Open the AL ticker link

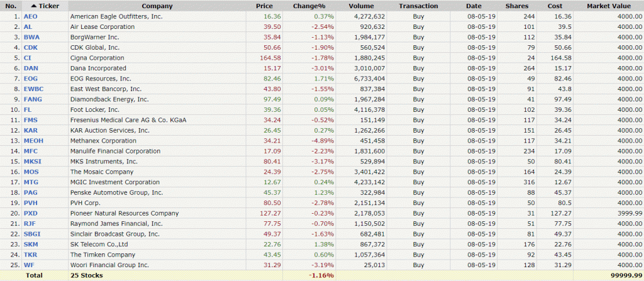pos(28,26)
